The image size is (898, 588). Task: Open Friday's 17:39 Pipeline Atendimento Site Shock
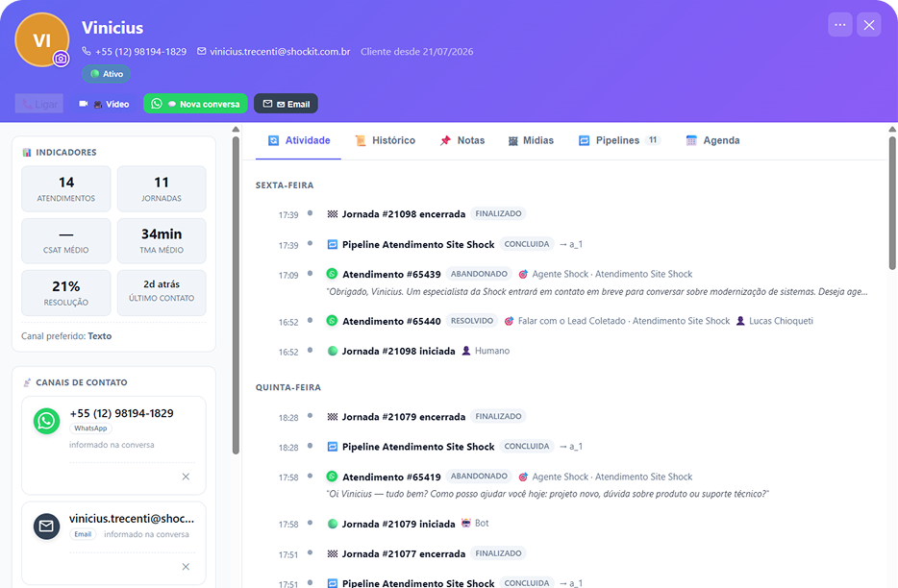click(x=418, y=244)
